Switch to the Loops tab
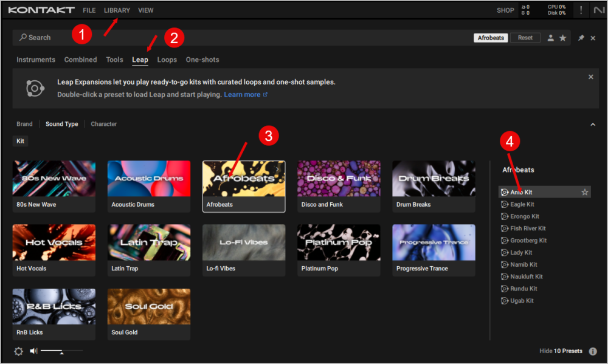Screen dimensions: 608x364 coord(167,60)
